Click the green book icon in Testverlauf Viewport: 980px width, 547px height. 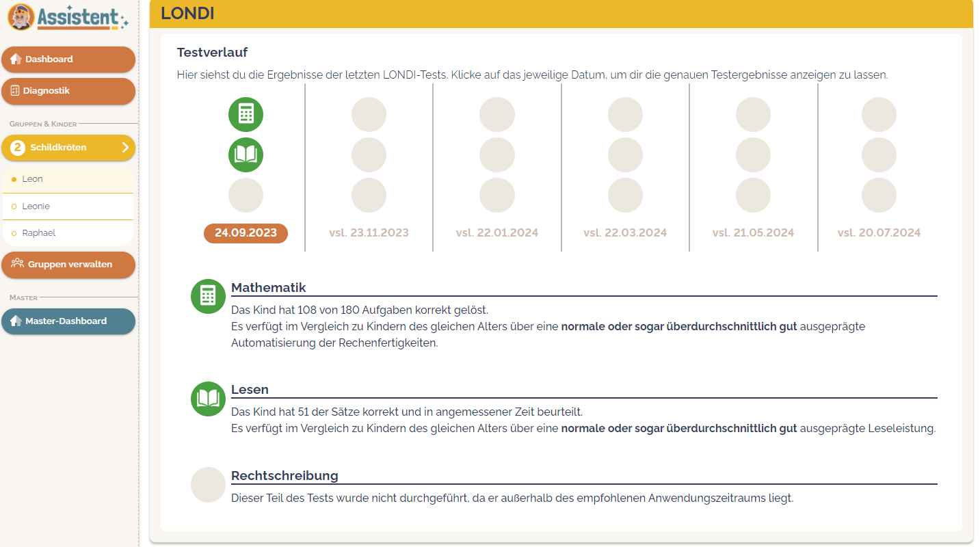click(246, 155)
